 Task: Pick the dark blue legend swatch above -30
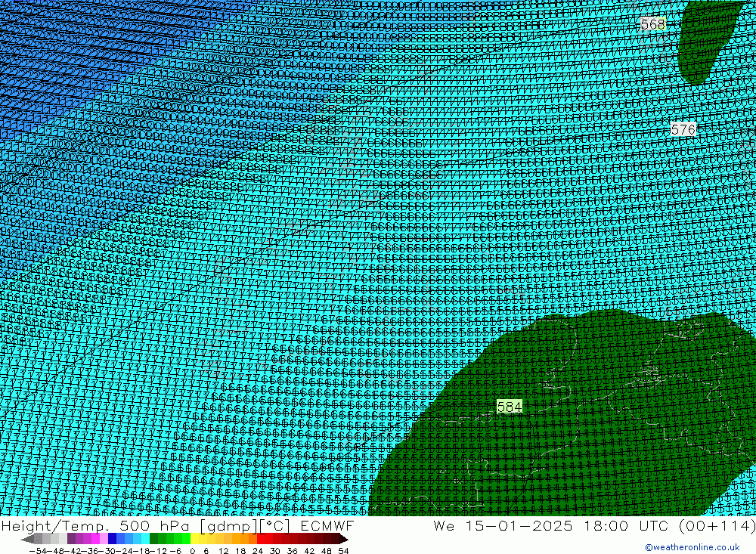112,539
